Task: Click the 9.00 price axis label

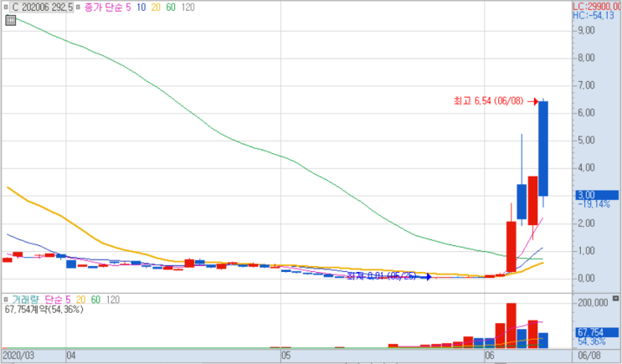Action: [x=586, y=30]
